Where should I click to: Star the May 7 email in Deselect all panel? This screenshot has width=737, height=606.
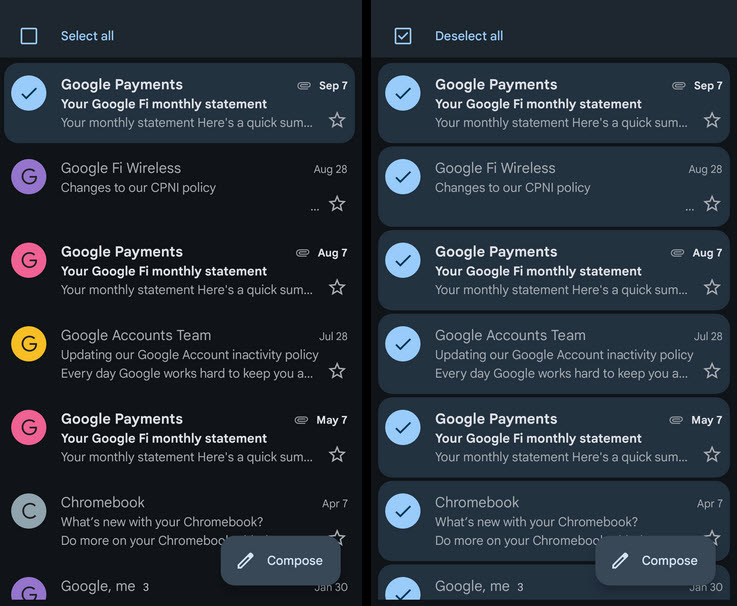point(712,455)
